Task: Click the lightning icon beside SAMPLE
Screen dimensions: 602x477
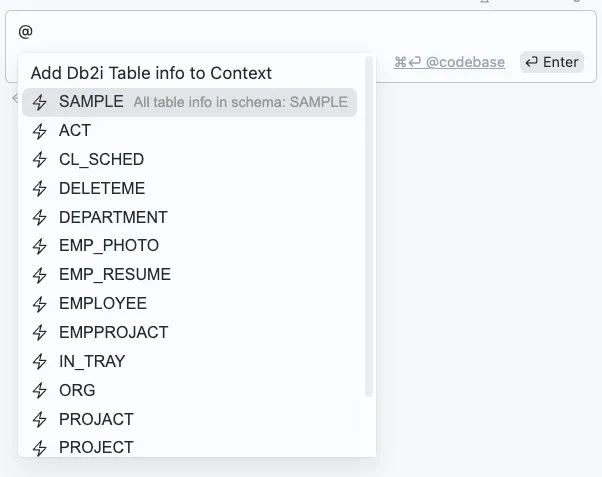Action: (40, 102)
